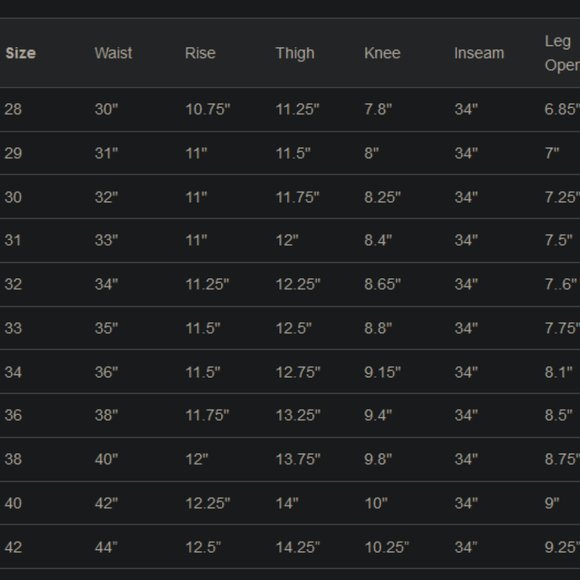Viewport: 580px width, 580px height.
Task: Click the Inseam column header
Action: pos(479,53)
